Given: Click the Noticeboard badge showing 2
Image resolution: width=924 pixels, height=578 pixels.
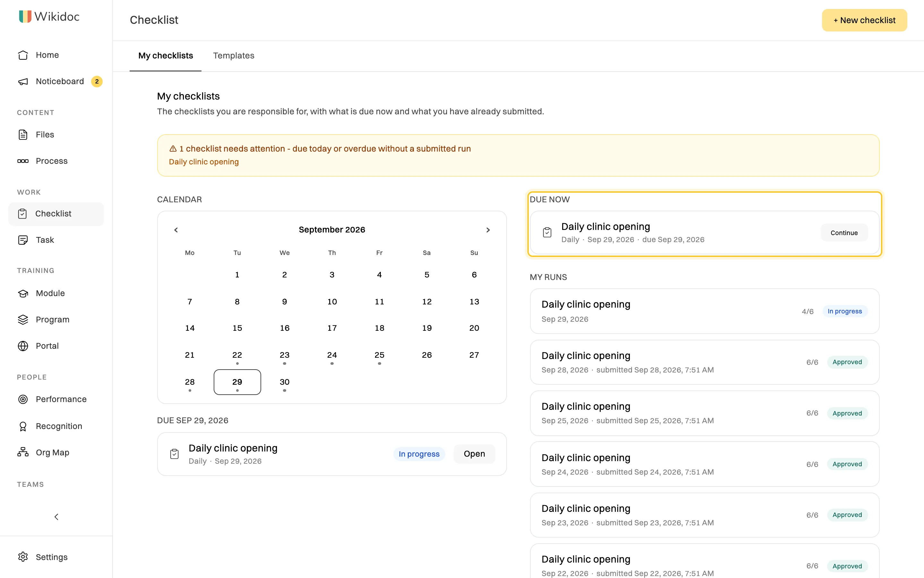Looking at the screenshot, I should 97,82.
